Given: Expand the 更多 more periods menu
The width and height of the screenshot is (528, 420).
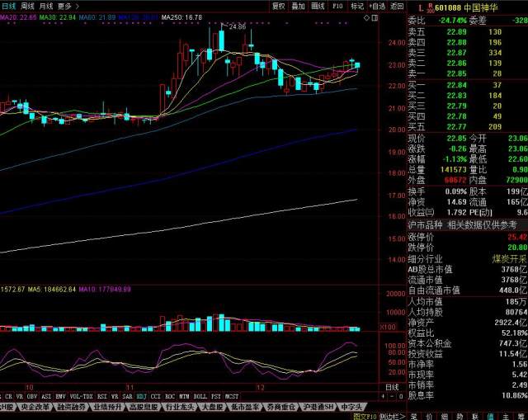Looking at the screenshot, I should [x=68, y=6].
